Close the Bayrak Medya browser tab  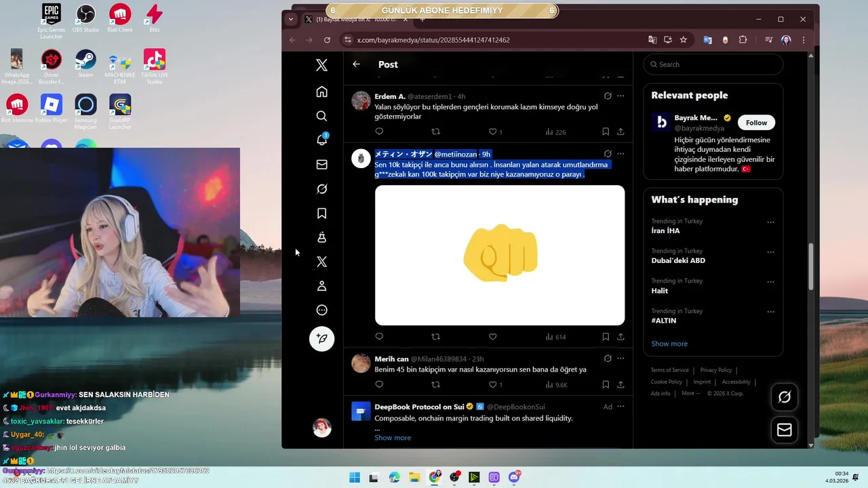pyautogui.click(x=404, y=19)
